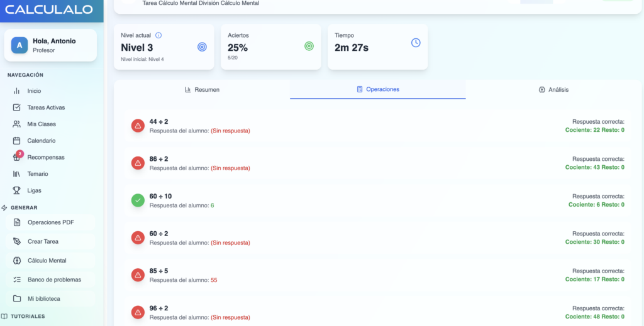Image resolution: width=644 pixels, height=326 pixels.
Task: Open the Análisis tab
Action: click(553, 90)
